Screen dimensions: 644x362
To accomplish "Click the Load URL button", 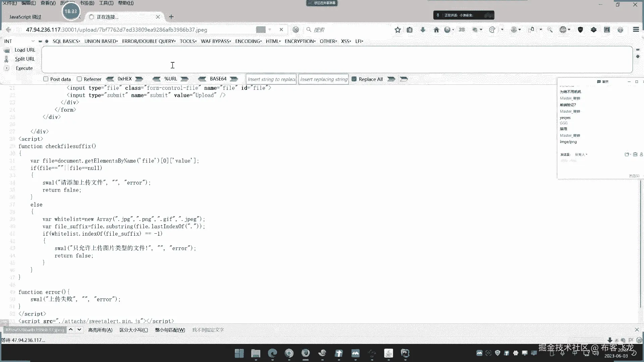I will pyautogui.click(x=24, y=50).
